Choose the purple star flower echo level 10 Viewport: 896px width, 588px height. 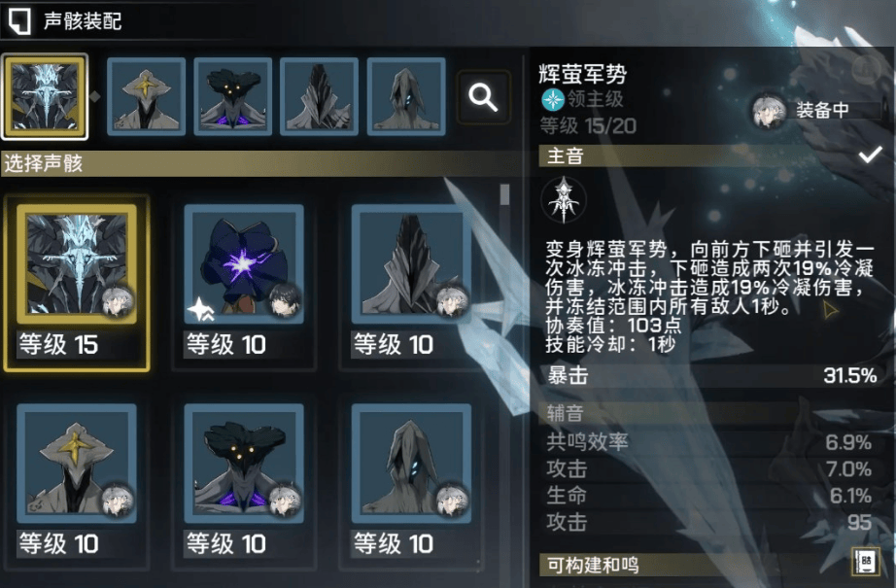click(244, 284)
